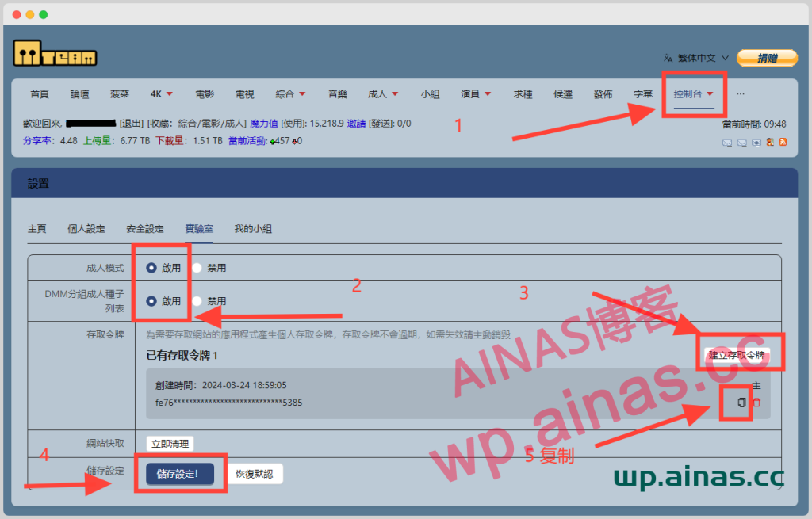Open the 候選 navigation item
The image size is (812, 519).
tap(563, 94)
